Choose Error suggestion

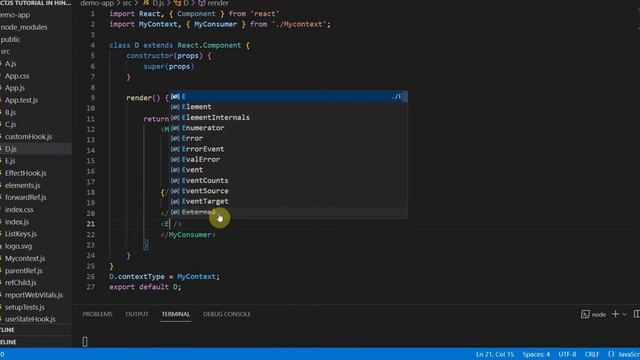[289, 138]
